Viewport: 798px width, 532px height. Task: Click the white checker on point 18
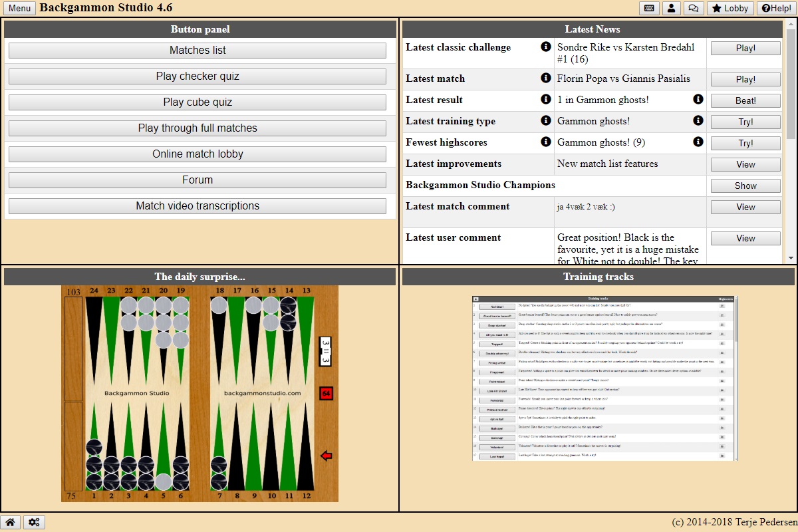coord(219,305)
